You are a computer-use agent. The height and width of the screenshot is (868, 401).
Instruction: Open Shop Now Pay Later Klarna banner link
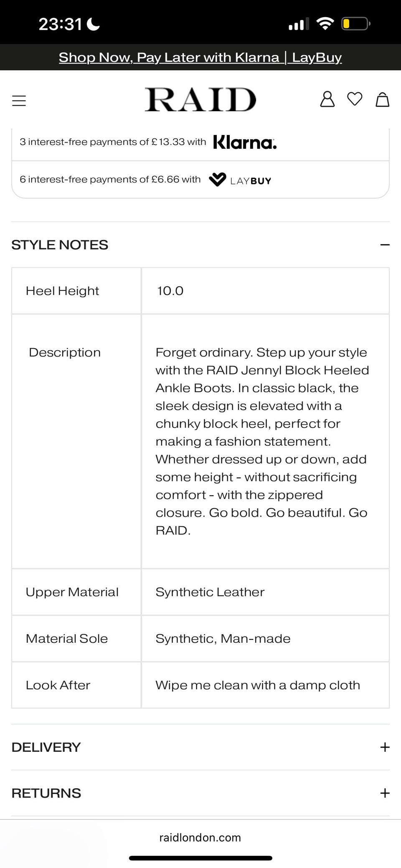click(200, 57)
